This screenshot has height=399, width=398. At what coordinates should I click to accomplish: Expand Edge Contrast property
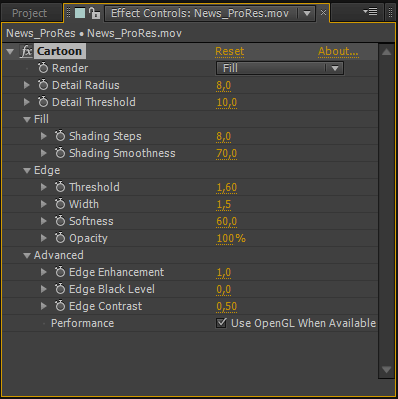coord(44,306)
